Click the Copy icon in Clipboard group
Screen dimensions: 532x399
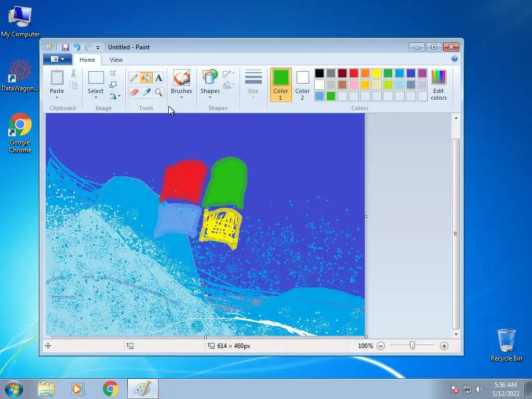click(x=73, y=85)
